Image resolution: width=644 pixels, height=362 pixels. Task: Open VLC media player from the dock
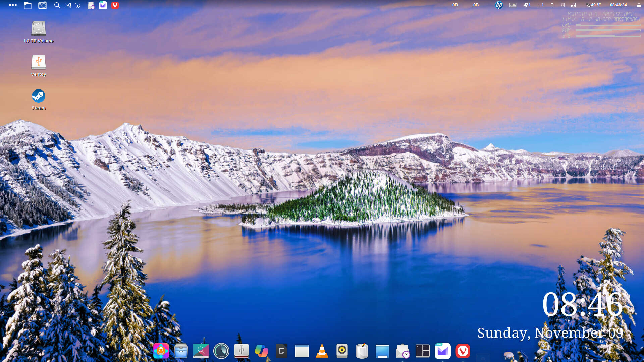coord(322,351)
